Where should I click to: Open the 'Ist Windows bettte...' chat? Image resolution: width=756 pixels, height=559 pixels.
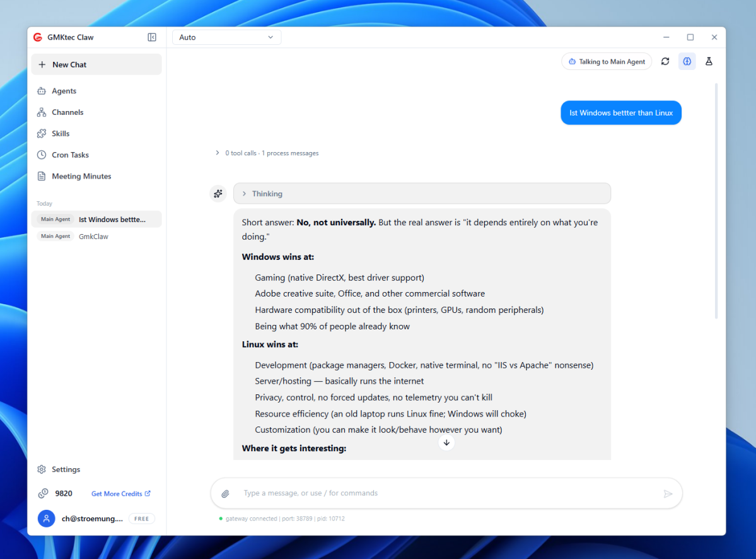[x=96, y=219]
